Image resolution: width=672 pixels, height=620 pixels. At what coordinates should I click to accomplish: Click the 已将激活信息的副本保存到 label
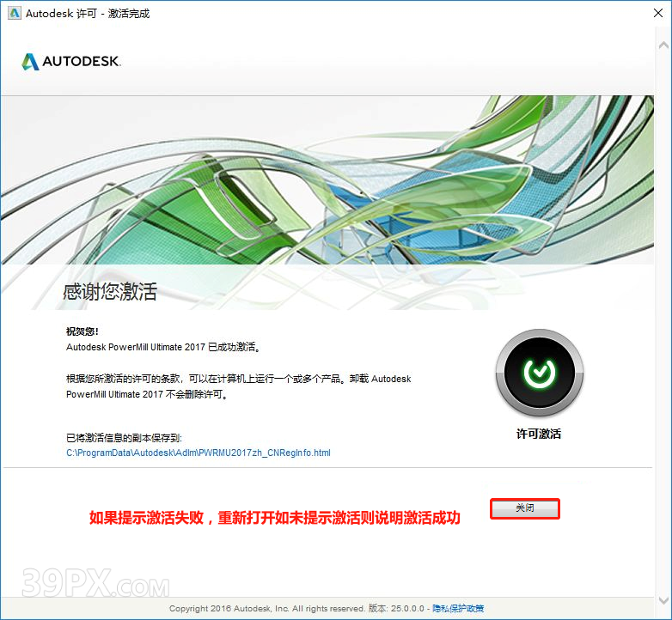tap(124, 438)
